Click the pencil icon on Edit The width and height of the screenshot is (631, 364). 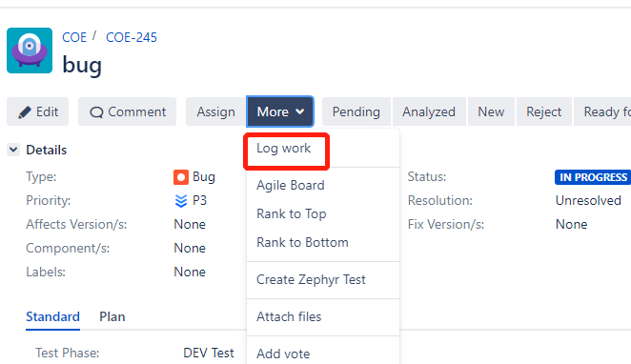pyautogui.click(x=25, y=112)
